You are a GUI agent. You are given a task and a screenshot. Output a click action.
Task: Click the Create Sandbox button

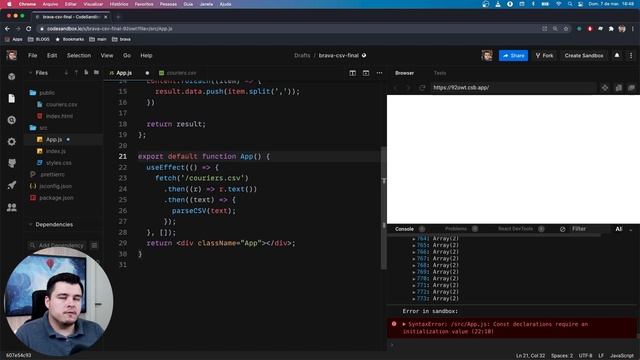[584, 56]
